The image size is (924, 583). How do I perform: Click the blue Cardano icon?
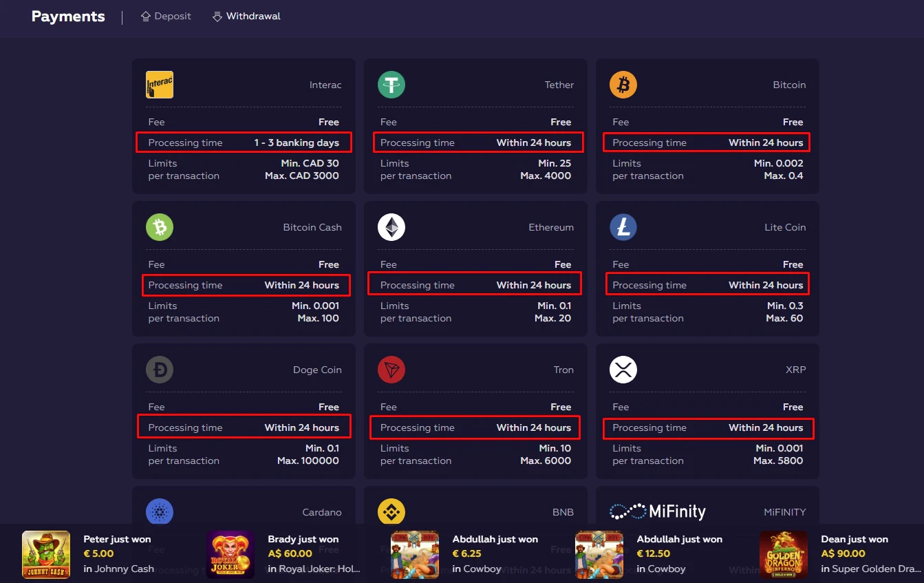click(x=160, y=512)
